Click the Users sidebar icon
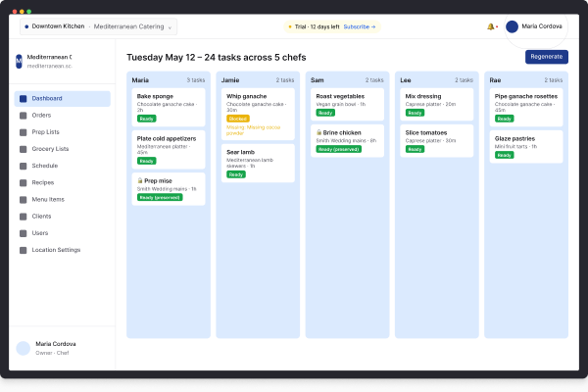 point(24,233)
